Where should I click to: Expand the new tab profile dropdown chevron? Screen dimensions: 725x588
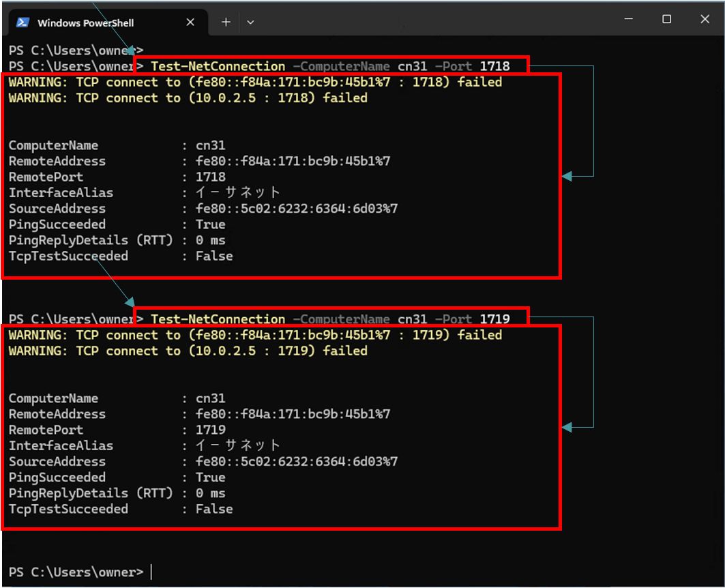250,23
